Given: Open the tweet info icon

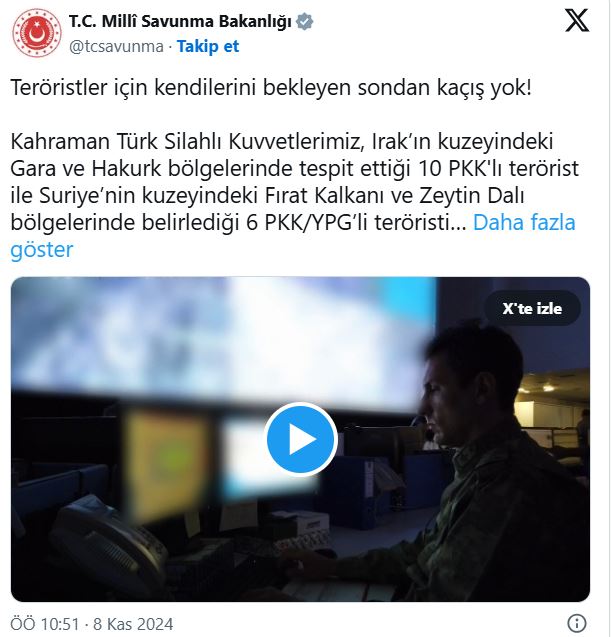Looking at the screenshot, I should click(576, 623).
